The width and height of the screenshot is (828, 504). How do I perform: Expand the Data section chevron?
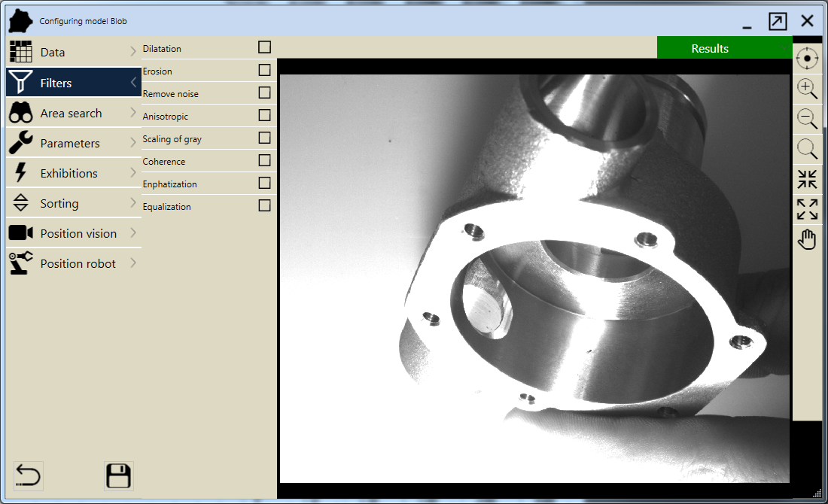point(133,51)
